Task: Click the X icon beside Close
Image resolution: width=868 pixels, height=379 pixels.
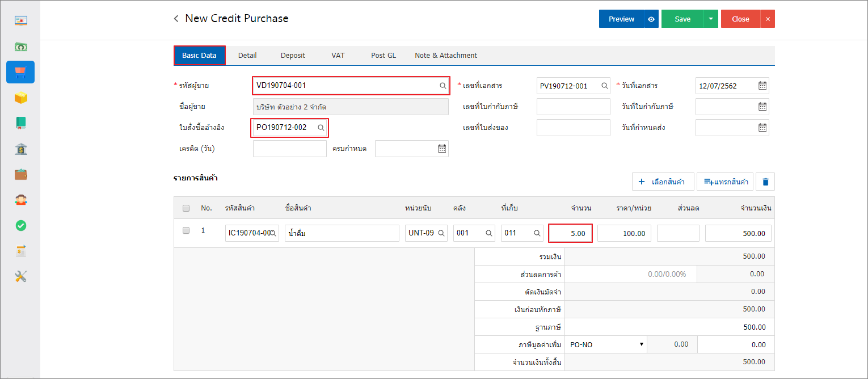Action: 768,19
